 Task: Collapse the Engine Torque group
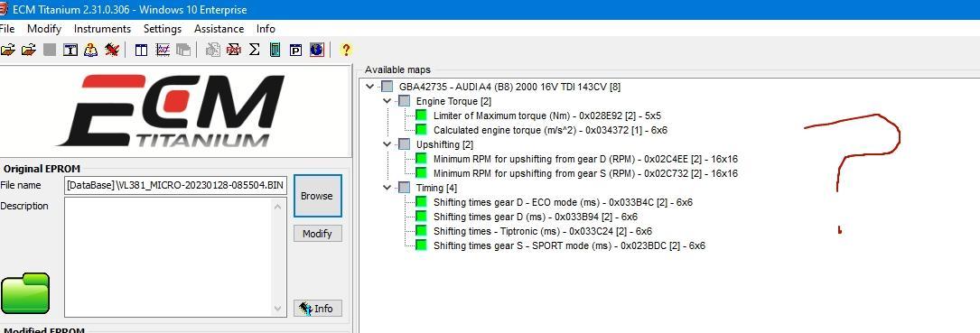pyautogui.click(x=387, y=101)
